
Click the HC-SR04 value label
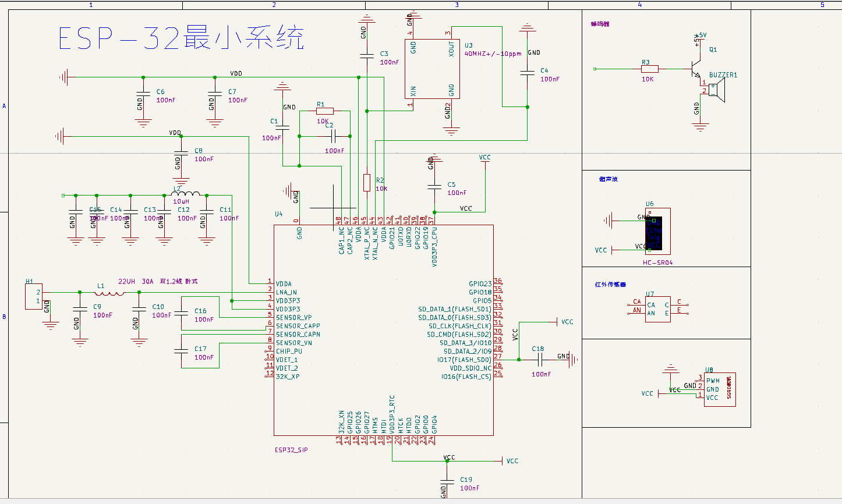coord(658,262)
